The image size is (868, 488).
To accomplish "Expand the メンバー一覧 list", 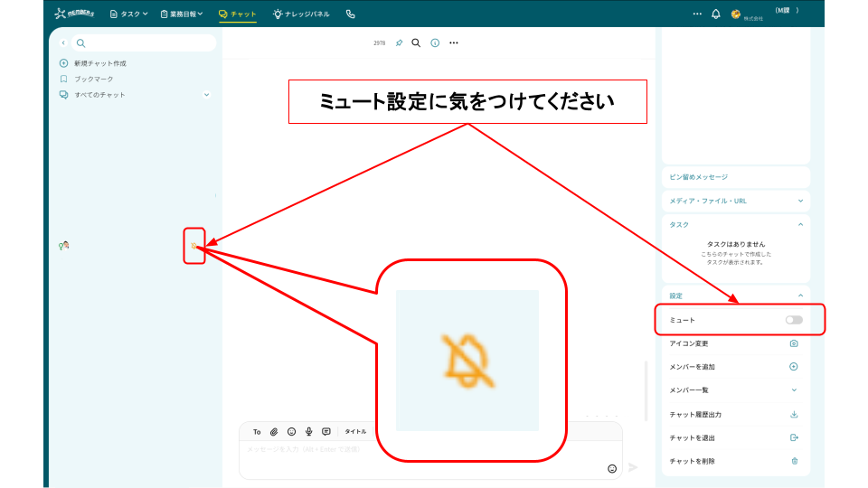I will tap(794, 390).
